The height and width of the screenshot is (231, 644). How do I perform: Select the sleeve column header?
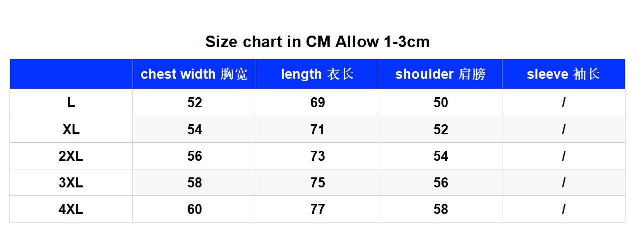(563, 74)
